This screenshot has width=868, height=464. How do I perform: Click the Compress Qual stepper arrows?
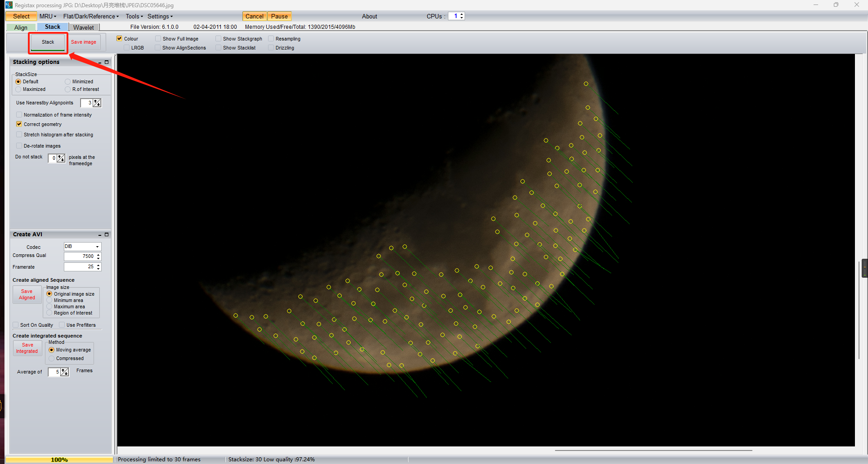pos(98,257)
